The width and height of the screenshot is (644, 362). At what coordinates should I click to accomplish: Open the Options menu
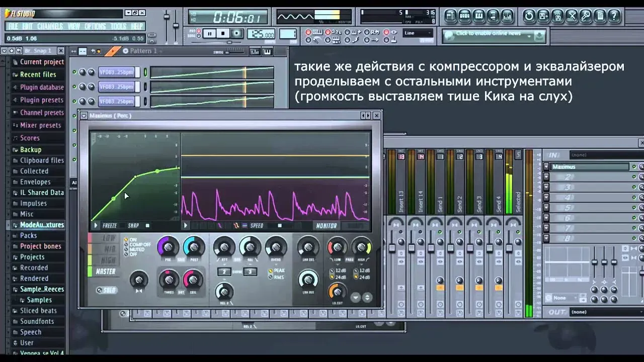(x=95, y=26)
